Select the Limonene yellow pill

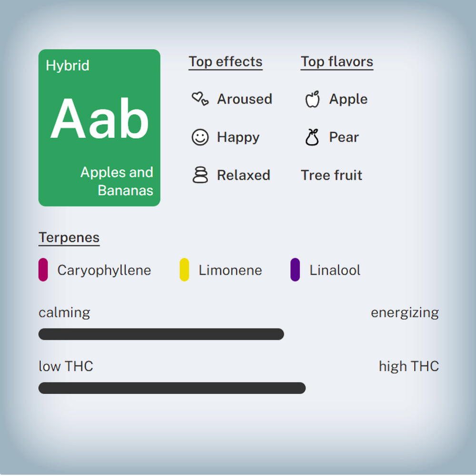pyautogui.click(x=184, y=269)
